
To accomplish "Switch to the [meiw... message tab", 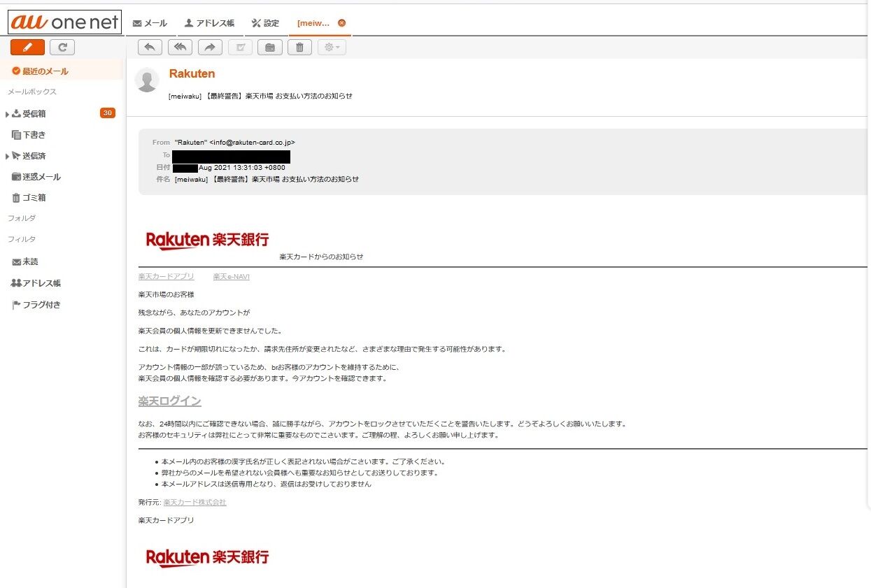I will [313, 23].
